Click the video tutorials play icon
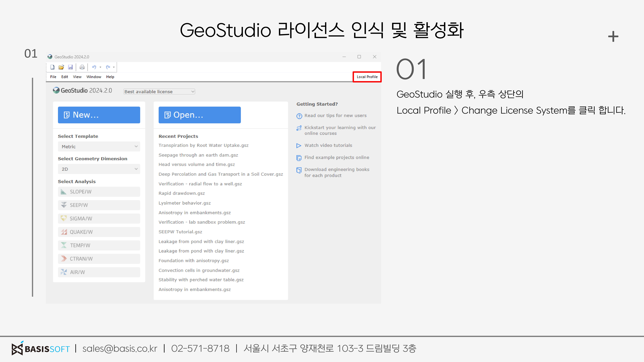644x362 pixels. (299, 146)
